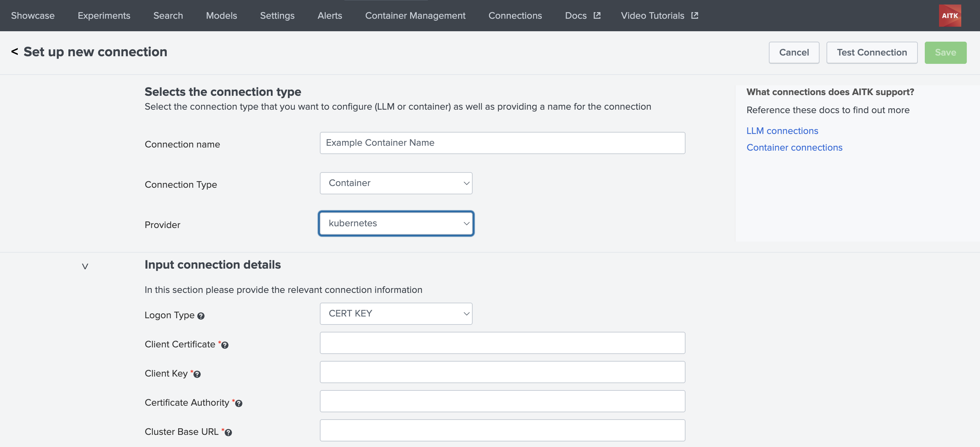Click the 'Reference these docs to find out more' text

(828, 110)
